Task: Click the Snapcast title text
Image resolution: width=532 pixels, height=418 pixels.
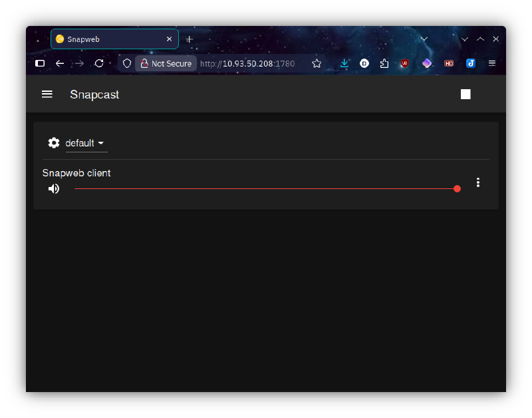Action: (x=94, y=95)
